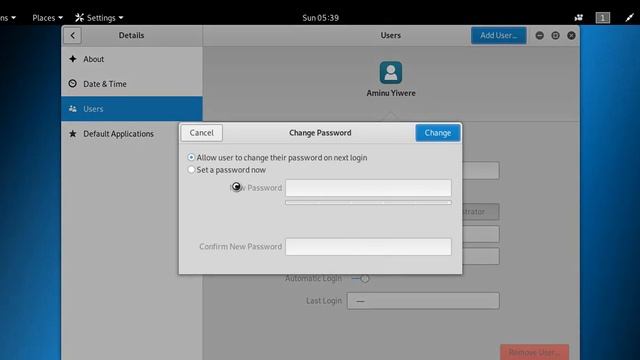This screenshot has width=640, height=360.
Task: Toggle the Automatic Login switch
Action: 361,278
